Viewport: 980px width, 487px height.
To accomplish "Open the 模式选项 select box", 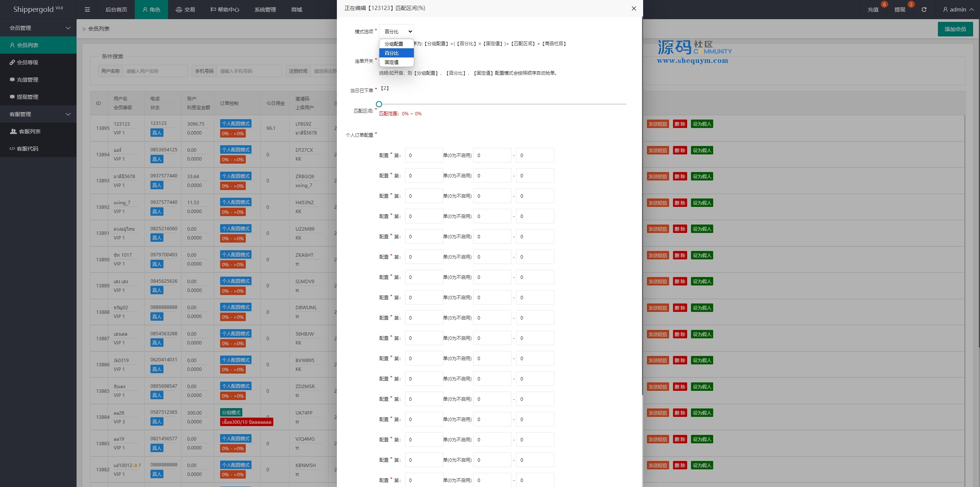I will coord(397,31).
